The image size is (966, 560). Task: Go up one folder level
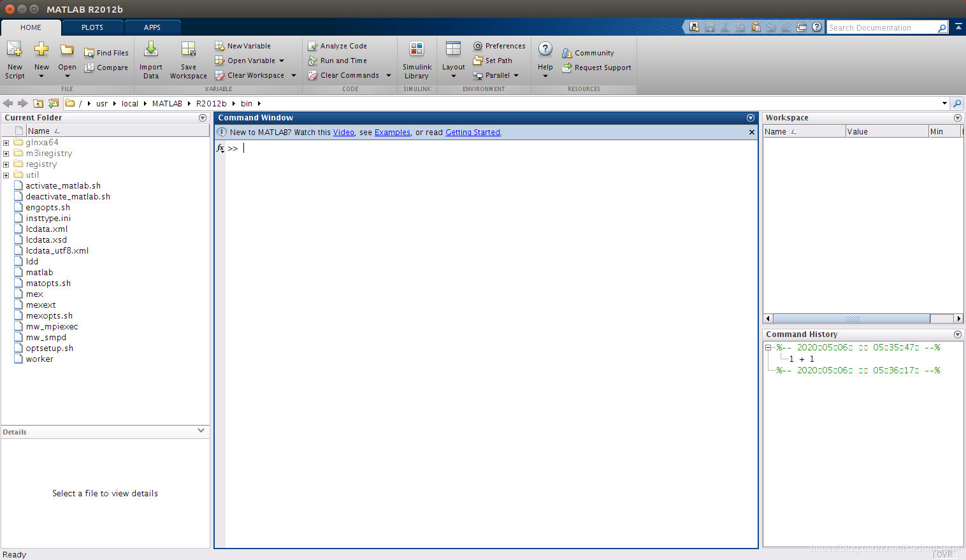click(38, 103)
